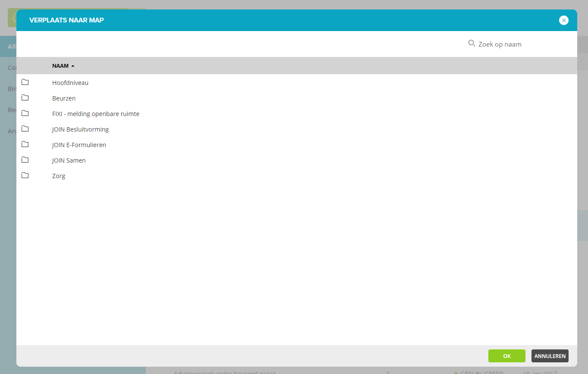Image resolution: width=588 pixels, height=374 pixels.
Task: Click the folder icon beside JOIN Besluitvorming
Action: (25, 129)
